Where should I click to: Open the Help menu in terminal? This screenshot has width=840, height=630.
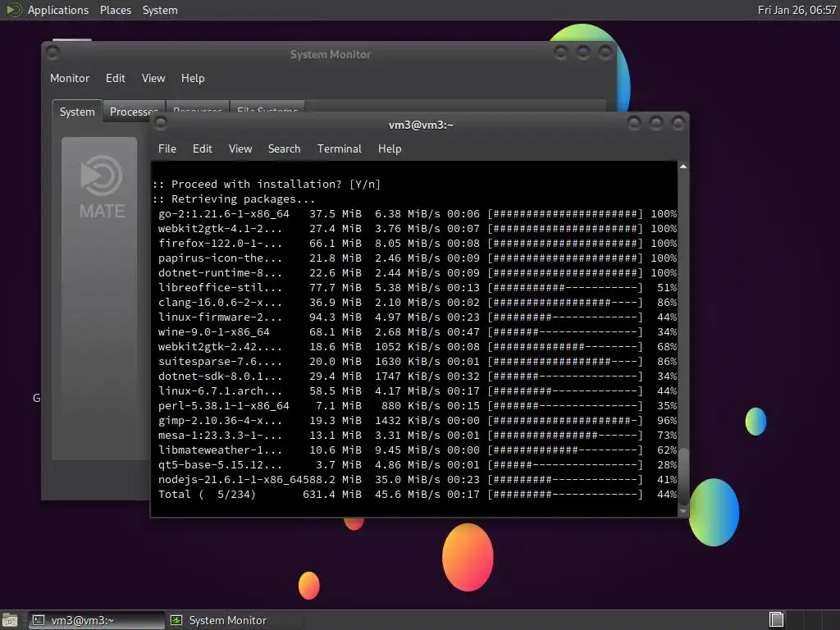click(x=390, y=149)
